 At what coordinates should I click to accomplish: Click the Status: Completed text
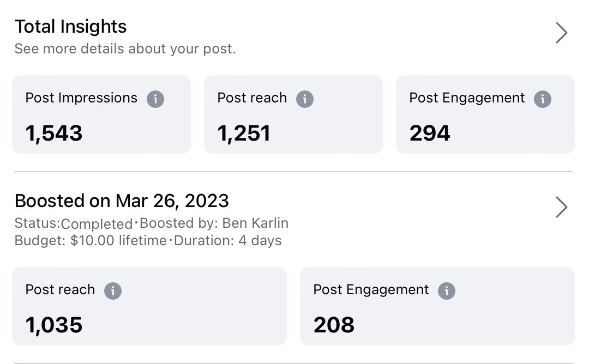(74, 224)
